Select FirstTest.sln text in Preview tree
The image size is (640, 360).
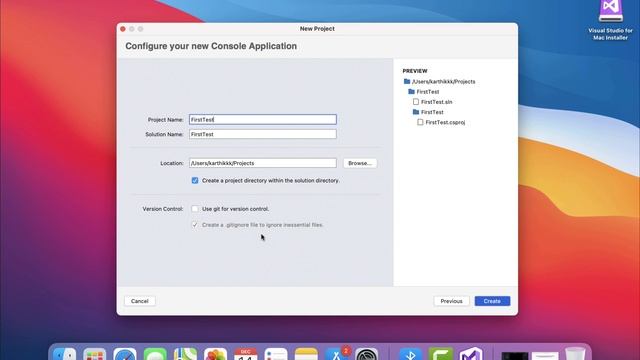(x=436, y=102)
